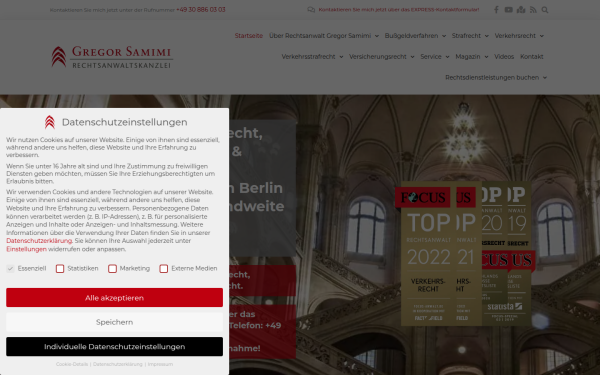Screen dimensions: 600x375
Task: Enable the Marketing checkbox
Action: pyautogui.click(x=112, y=269)
